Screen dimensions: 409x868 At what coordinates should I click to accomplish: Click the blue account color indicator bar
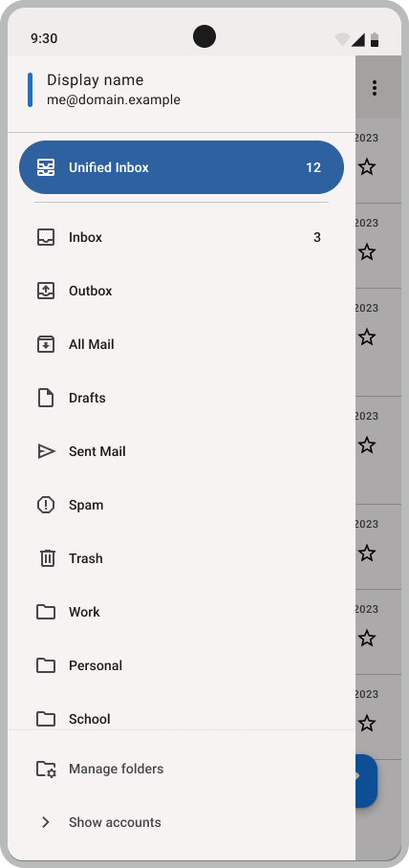pyautogui.click(x=30, y=90)
